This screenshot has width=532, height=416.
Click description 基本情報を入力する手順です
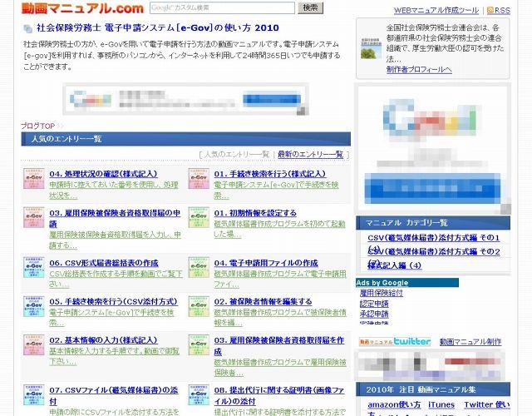click(x=114, y=356)
